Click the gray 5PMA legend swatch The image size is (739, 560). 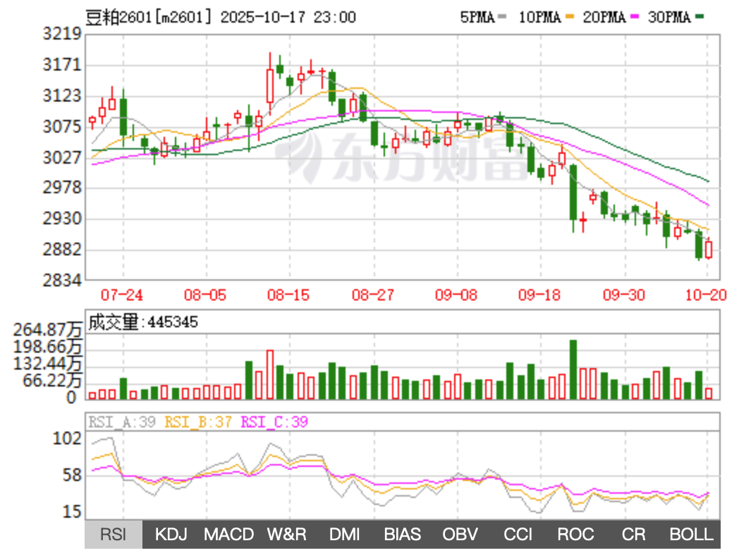point(502,18)
